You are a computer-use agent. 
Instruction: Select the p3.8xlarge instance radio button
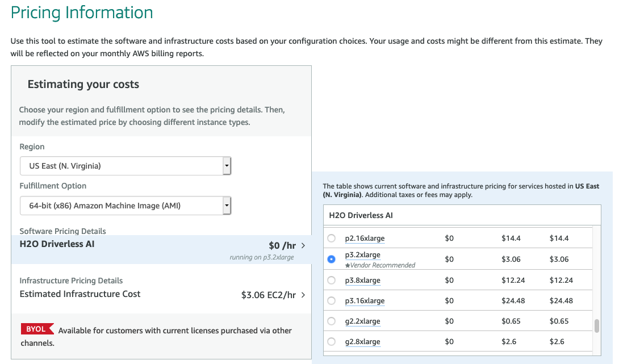pyautogui.click(x=331, y=279)
